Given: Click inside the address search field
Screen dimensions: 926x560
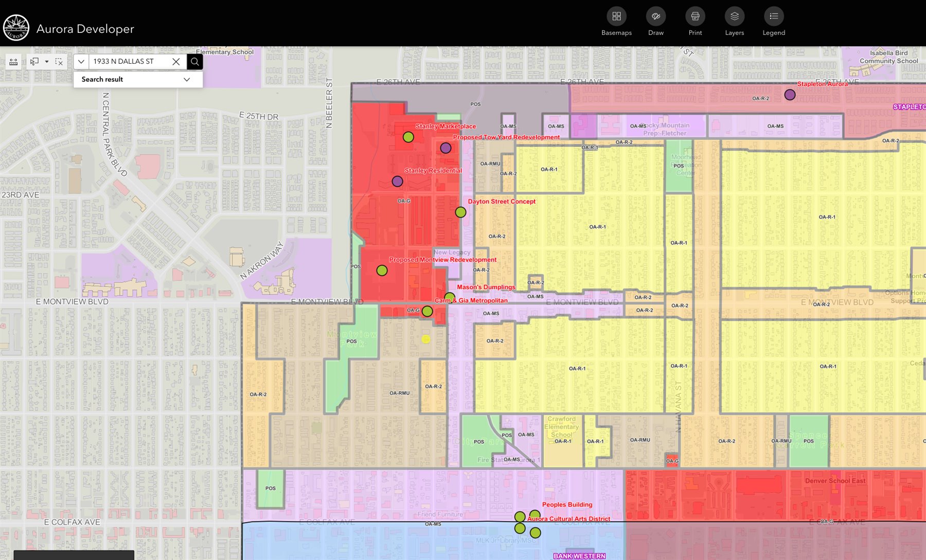Looking at the screenshot, I should (x=129, y=62).
